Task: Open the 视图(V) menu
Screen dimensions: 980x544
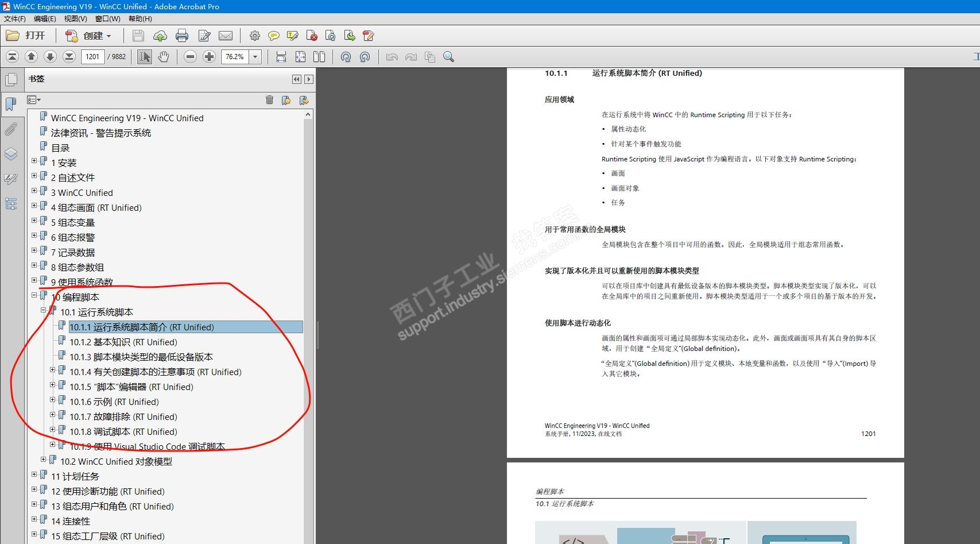Action: pyautogui.click(x=76, y=19)
